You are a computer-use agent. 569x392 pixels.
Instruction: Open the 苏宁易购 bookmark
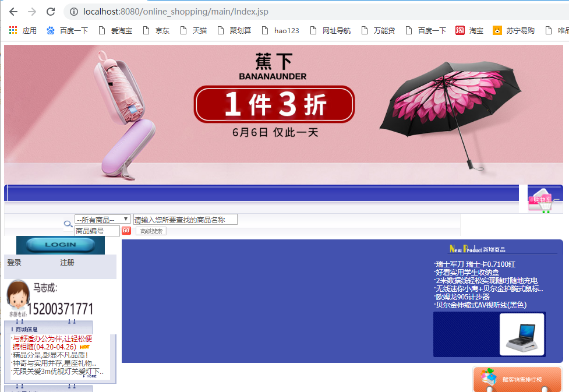click(514, 30)
